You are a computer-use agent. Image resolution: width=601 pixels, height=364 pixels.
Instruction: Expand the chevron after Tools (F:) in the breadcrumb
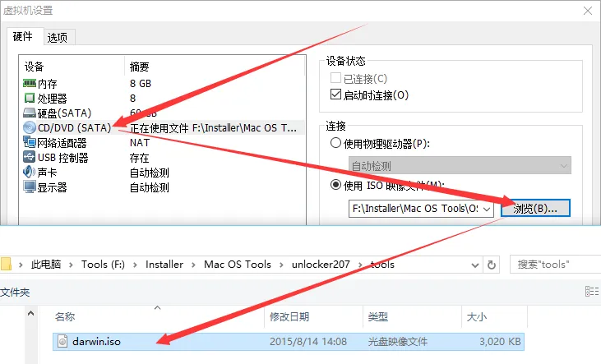pyautogui.click(x=135, y=265)
